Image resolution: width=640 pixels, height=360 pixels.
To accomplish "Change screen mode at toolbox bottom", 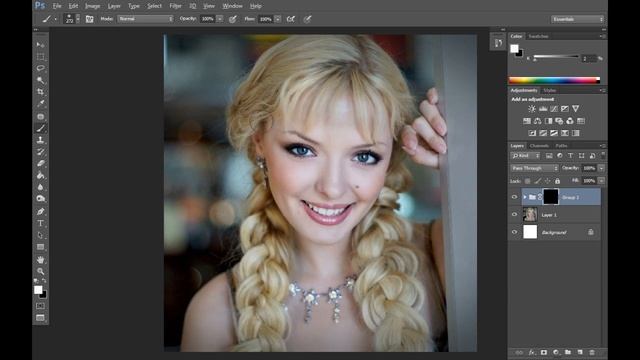I will coord(40,318).
